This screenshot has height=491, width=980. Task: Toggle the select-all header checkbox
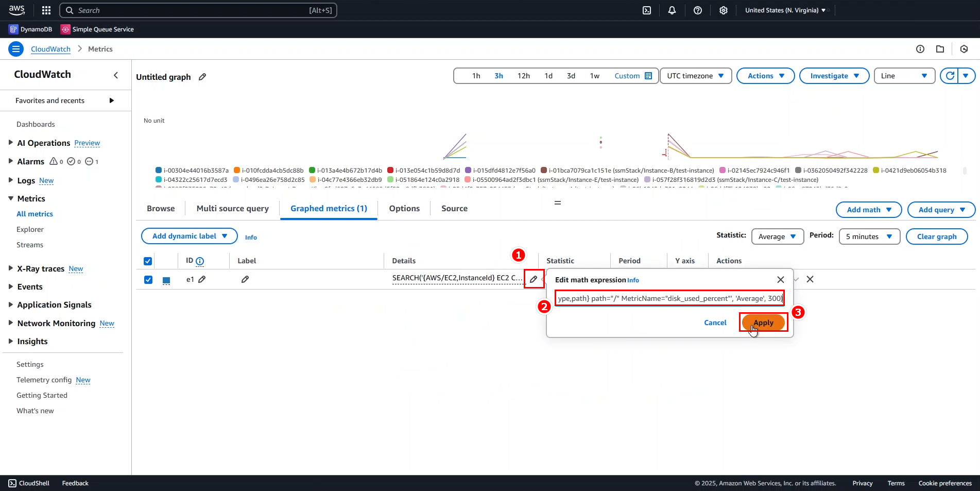[148, 261]
